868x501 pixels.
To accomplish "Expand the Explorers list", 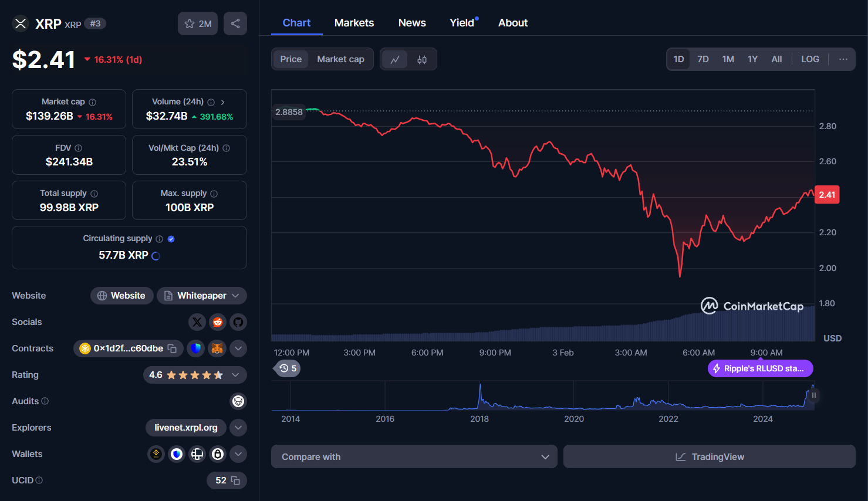I will click(238, 428).
